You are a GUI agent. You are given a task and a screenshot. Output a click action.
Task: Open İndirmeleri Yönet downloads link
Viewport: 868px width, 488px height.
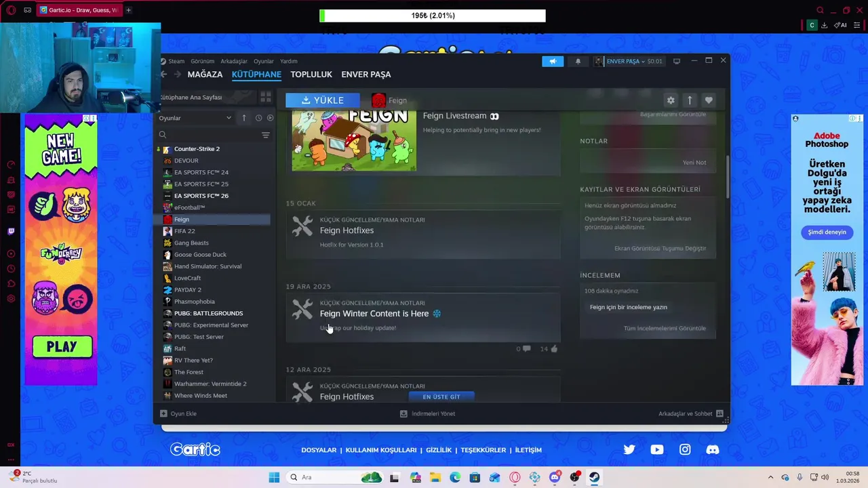click(427, 413)
